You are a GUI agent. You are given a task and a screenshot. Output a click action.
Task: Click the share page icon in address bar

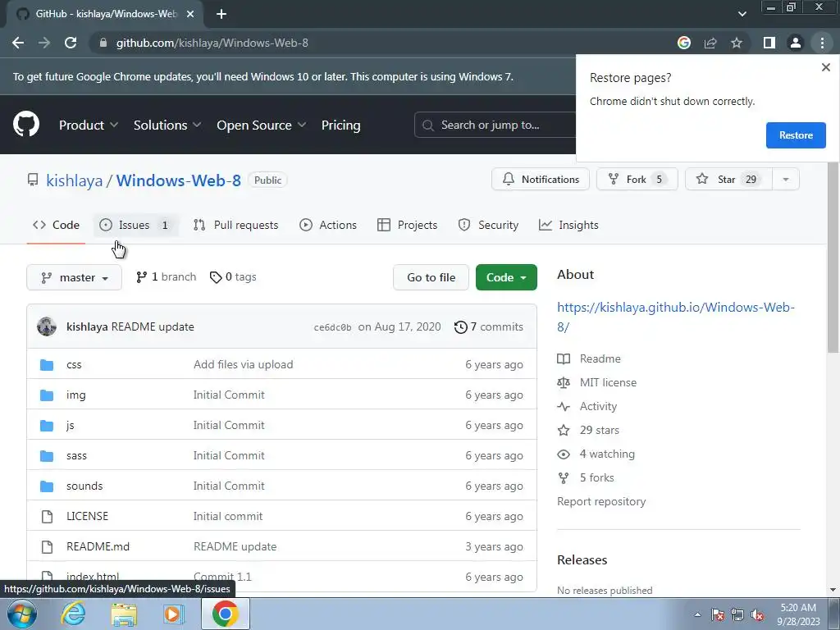pos(710,43)
